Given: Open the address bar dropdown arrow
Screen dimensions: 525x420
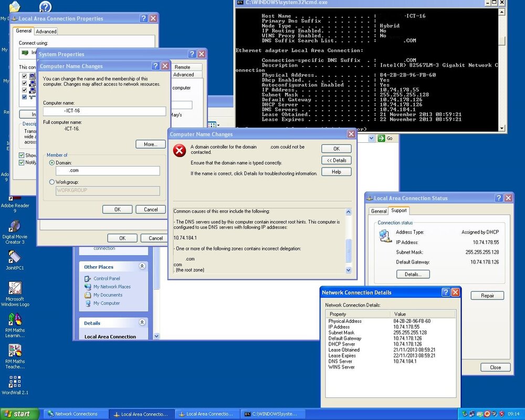Looking at the screenshot, I should [371, 138].
